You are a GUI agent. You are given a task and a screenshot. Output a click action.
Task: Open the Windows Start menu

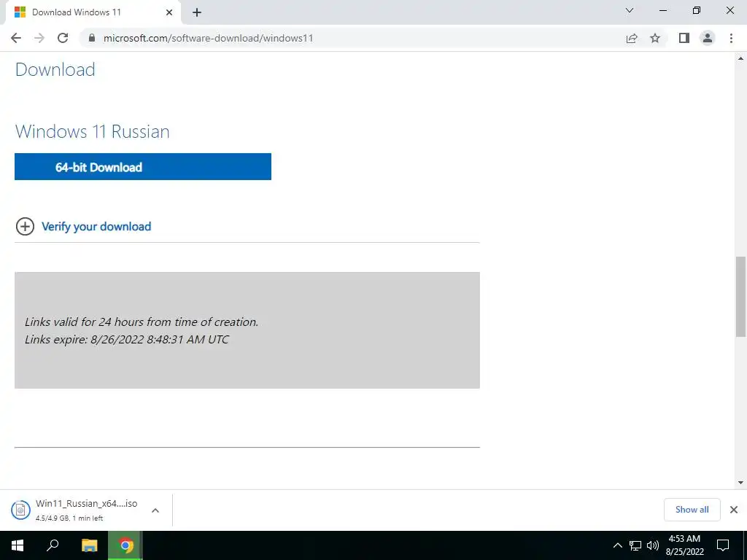tap(18, 545)
